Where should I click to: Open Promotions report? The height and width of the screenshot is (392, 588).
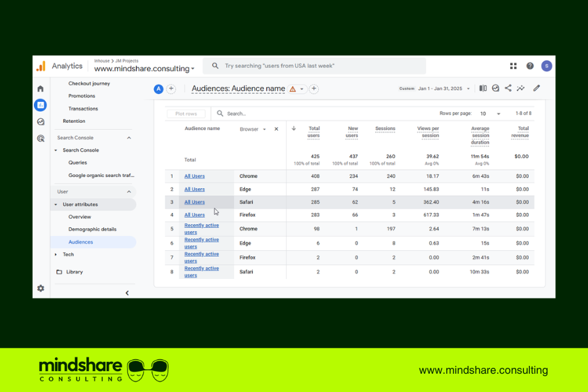(x=82, y=96)
